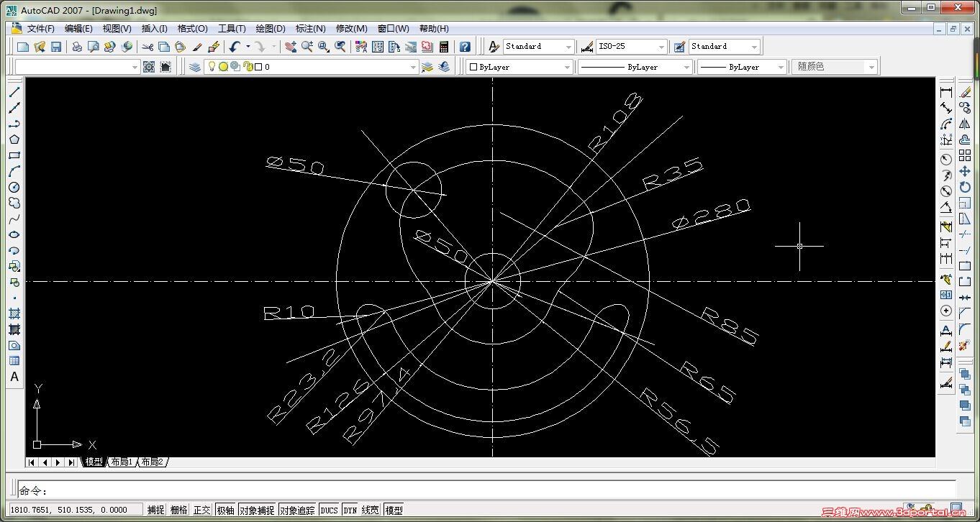This screenshot has height=522, width=980.
Task: Open the 标注(N) menu
Action: point(310,29)
